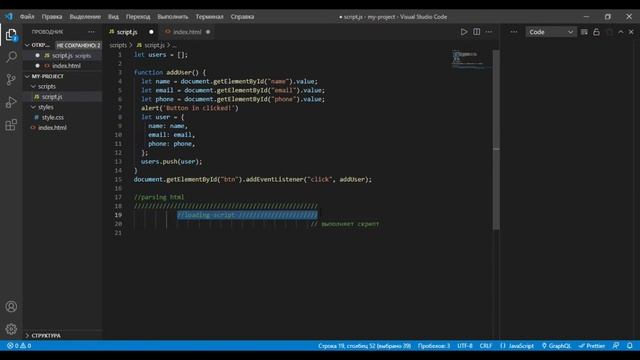Click line number 15 in the gutter
This screenshot has width=640, height=360.
118,179
